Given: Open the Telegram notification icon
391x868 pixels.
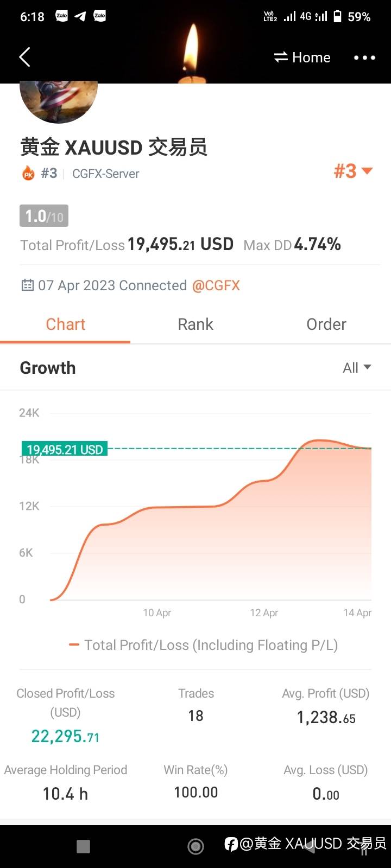Looking at the screenshot, I should coord(80,16).
